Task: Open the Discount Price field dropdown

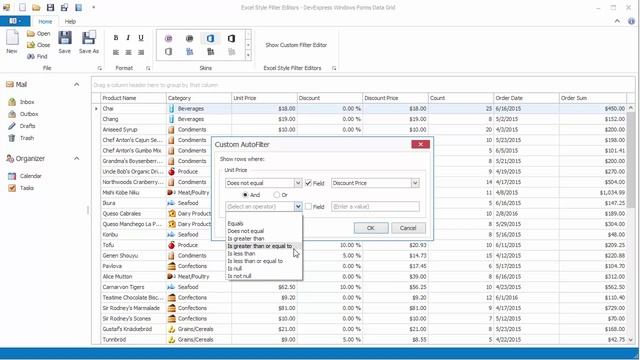Action: pos(415,183)
